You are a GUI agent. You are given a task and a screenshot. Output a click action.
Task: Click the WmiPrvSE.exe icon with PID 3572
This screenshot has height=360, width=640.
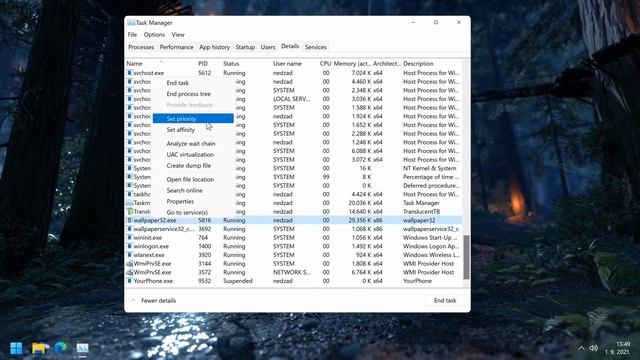130,272
